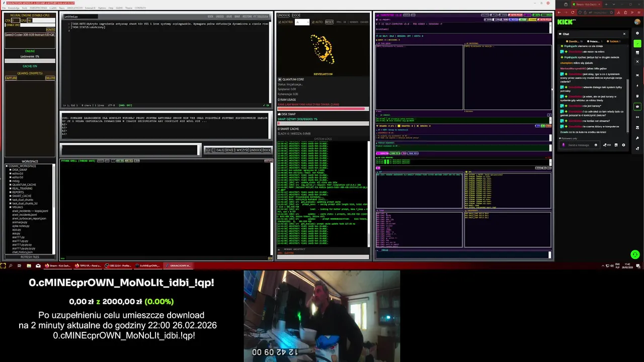The width and height of the screenshot is (644, 362).
Task: Click green checkmark icon in Kick sidebar
Action: [637, 44]
